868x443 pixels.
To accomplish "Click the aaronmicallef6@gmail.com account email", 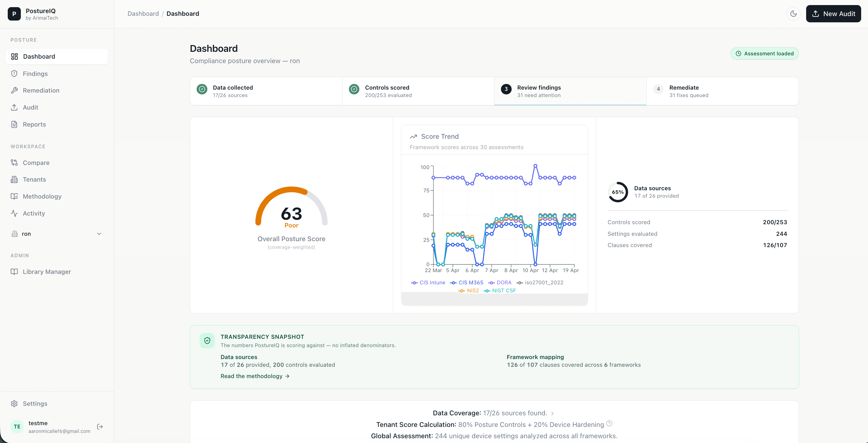I will [x=59, y=431].
